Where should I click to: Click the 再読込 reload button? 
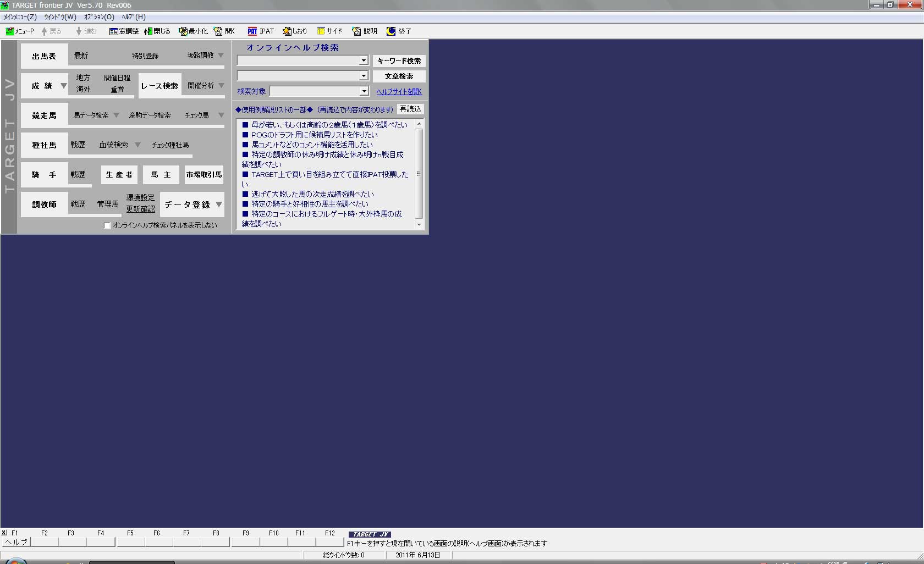tap(410, 109)
